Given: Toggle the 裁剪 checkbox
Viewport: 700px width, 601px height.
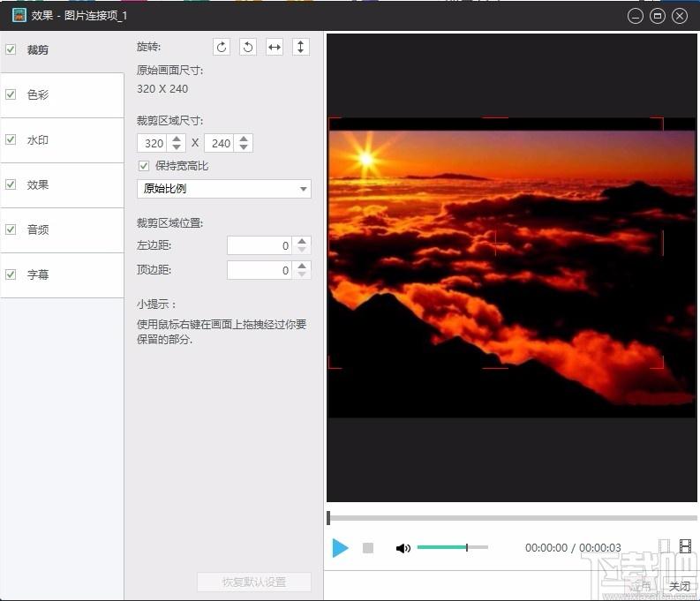Looking at the screenshot, I should click(x=11, y=49).
